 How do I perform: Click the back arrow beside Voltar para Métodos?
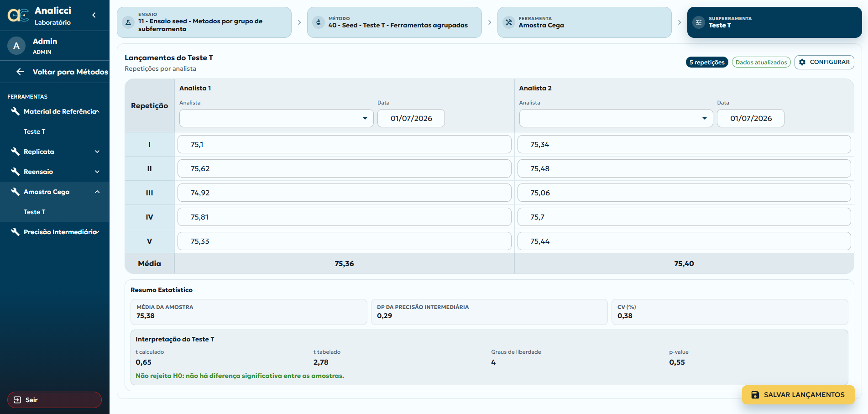coord(20,72)
